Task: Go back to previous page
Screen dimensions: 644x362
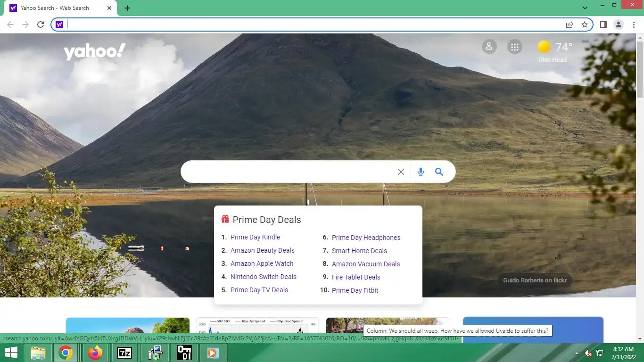Action: pos(10,25)
